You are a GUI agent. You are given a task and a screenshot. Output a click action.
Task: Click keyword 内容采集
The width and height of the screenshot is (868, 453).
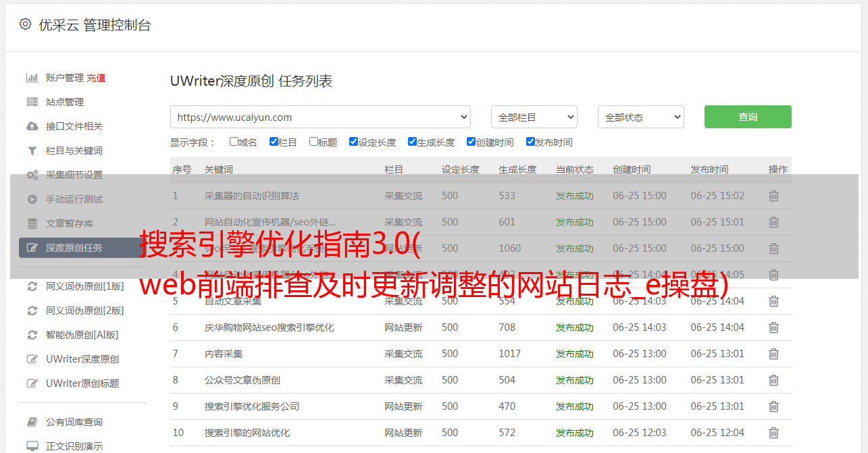pos(224,354)
